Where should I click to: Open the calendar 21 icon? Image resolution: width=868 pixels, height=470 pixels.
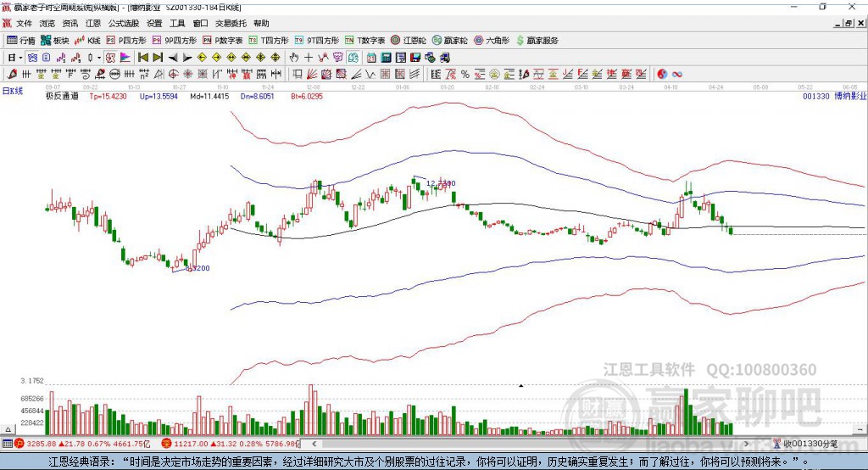pos(371,58)
